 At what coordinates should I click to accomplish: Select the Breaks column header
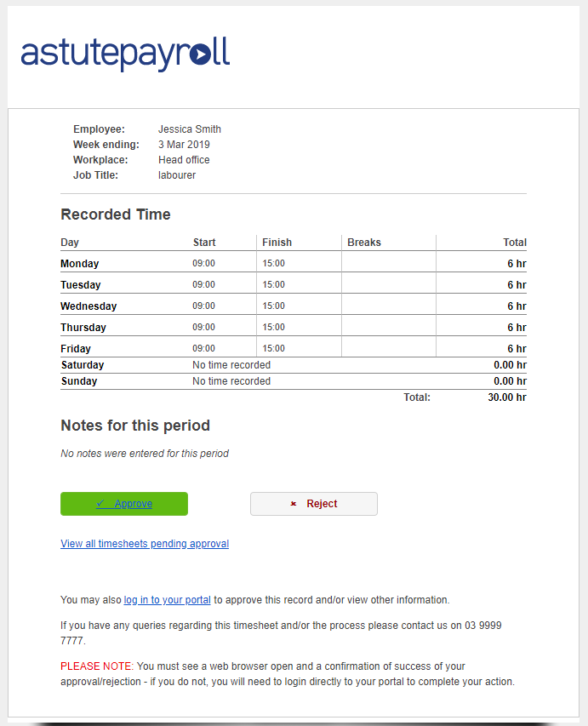pyautogui.click(x=364, y=242)
